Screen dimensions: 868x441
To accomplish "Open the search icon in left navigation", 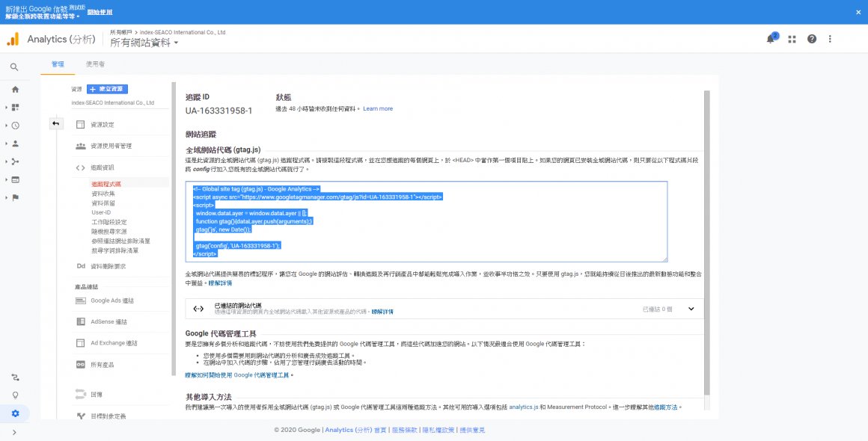I will tap(14, 67).
